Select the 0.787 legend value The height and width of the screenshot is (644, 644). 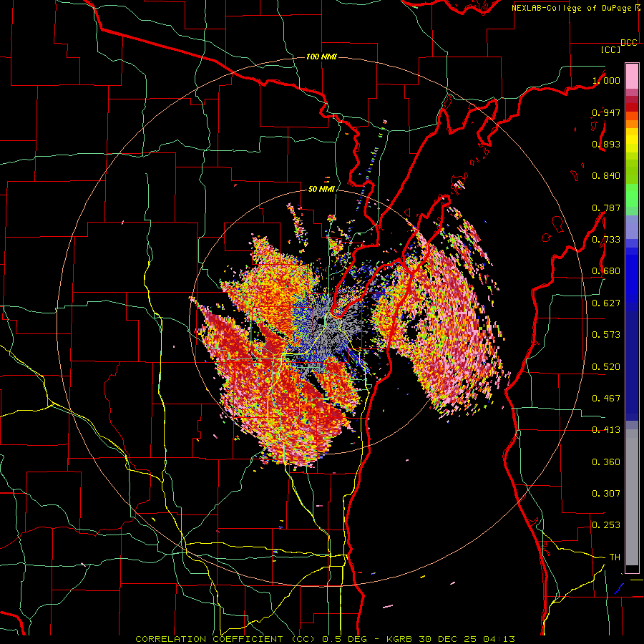point(606,208)
